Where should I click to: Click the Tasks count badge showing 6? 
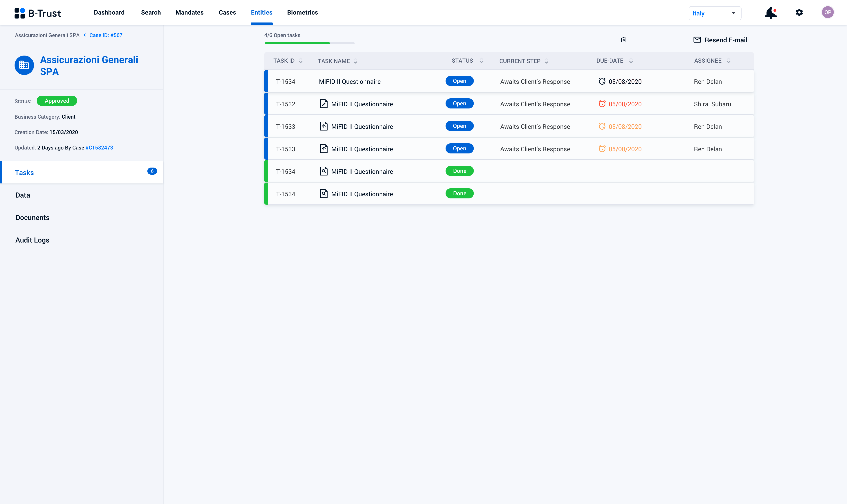[x=152, y=171]
